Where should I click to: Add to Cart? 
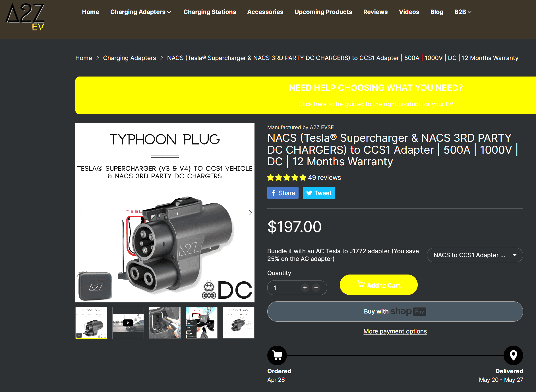click(x=379, y=285)
